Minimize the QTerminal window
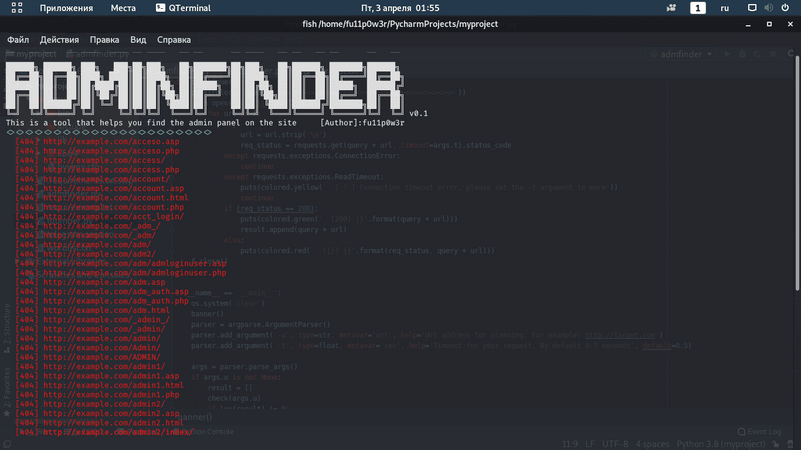The width and height of the screenshot is (801, 450). pos(748,24)
